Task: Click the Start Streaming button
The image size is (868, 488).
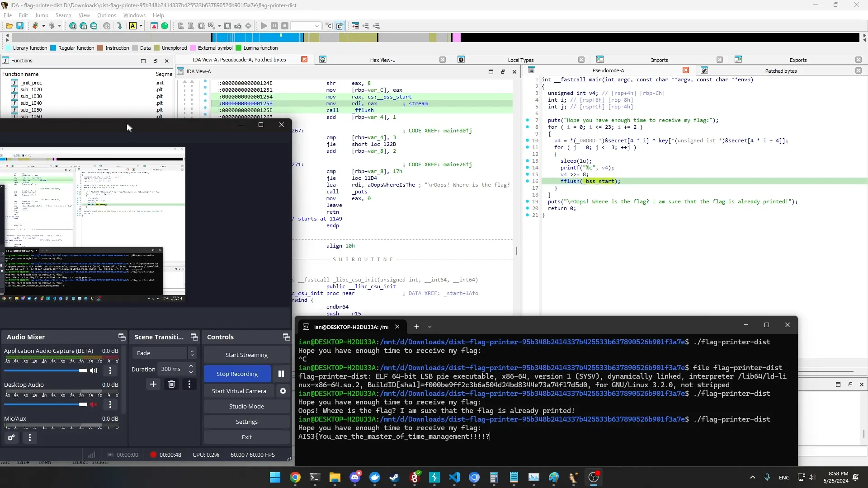Action: click(x=246, y=355)
